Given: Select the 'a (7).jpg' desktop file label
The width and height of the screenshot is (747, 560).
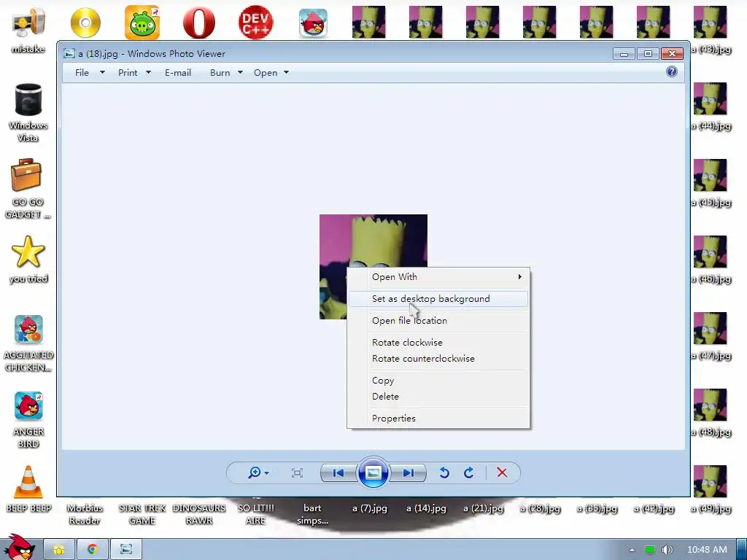Looking at the screenshot, I should pyautogui.click(x=370, y=508).
